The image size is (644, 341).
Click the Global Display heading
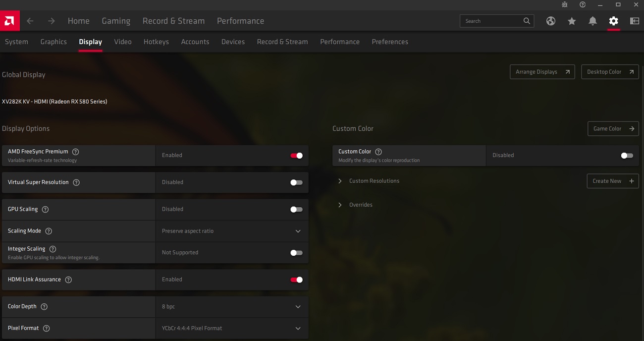pyautogui.click(x=24, y=75)
